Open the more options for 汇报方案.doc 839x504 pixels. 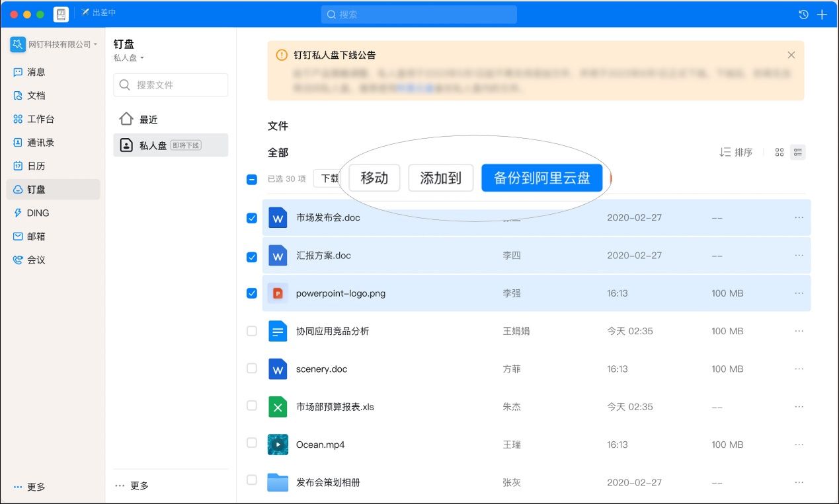[799, 255]
